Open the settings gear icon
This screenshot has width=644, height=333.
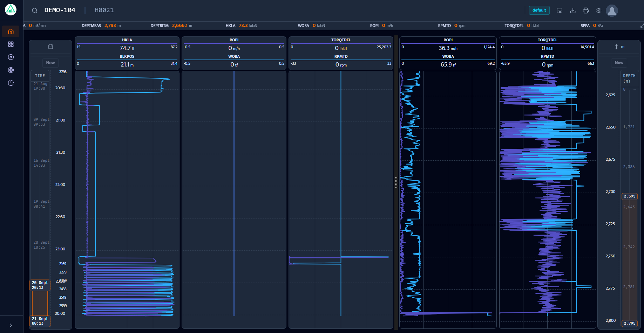click(x=599, y=11)
